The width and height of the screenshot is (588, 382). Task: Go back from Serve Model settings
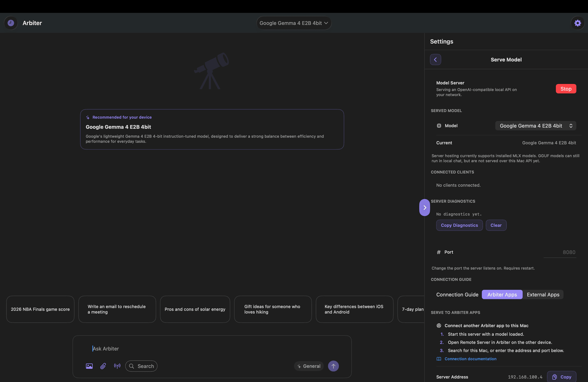pos(435,59)
